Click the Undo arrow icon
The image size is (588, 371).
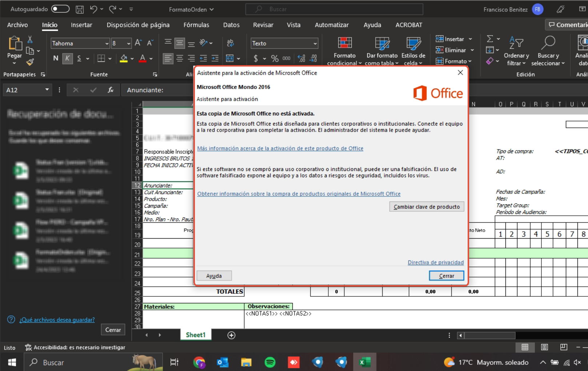pyautogui.click(x=93, y=9)
